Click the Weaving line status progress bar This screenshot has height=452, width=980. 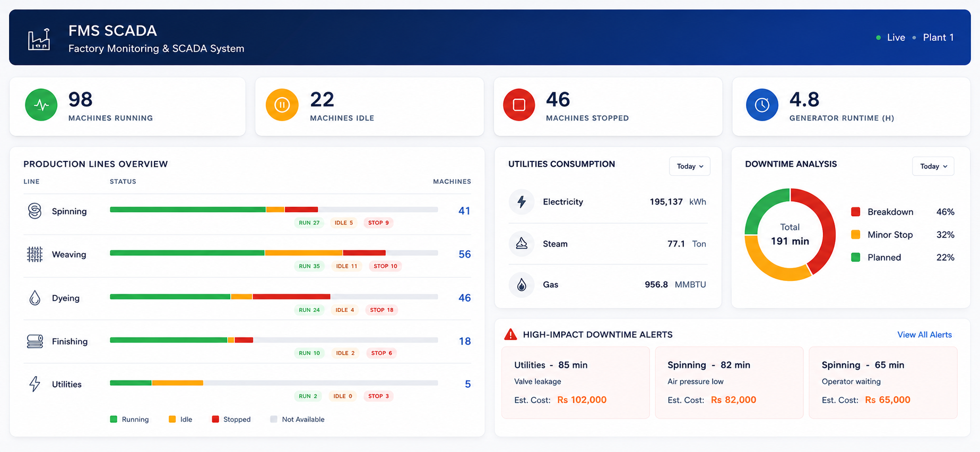point(274,253)
